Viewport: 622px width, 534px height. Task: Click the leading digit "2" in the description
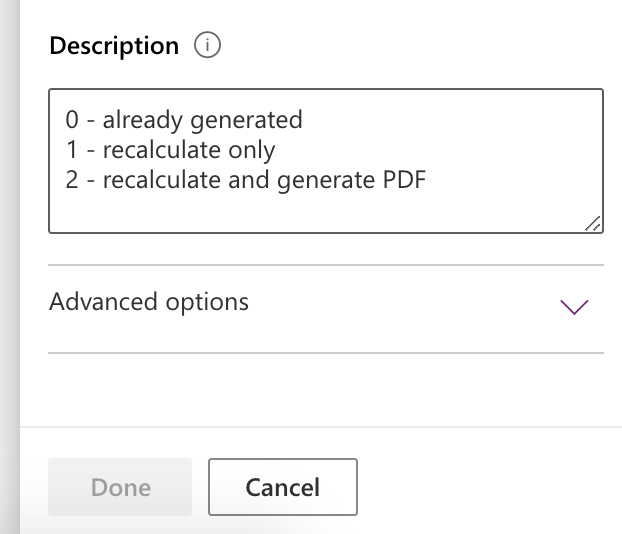tap(72, 181)
